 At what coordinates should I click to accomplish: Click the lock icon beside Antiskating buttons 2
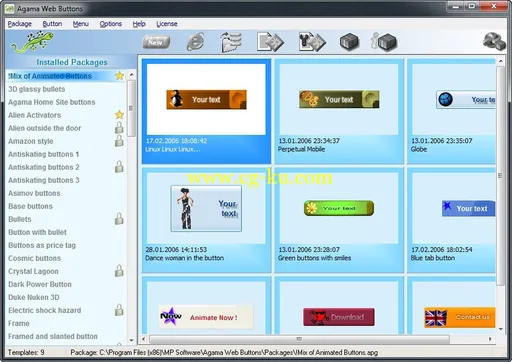point(119,167)
